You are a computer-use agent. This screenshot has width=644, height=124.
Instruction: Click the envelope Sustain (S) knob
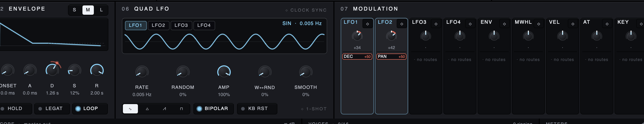pyautogui.click(x=74, y=70)
